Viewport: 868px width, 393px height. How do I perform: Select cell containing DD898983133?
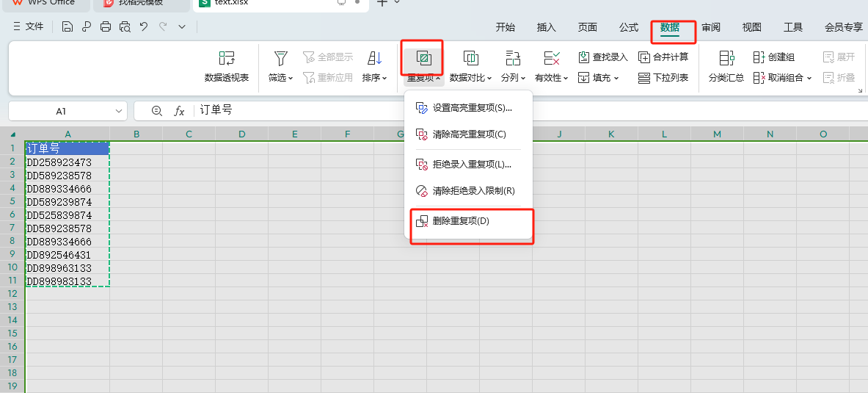tap(68, 281)
